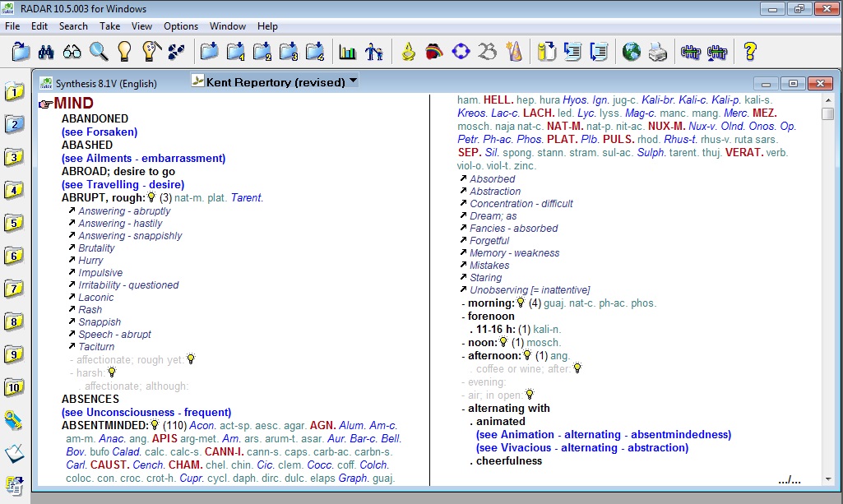Click the first blue-green clamp tool icon
Screen dimensions: 843x504
[691, 52]
